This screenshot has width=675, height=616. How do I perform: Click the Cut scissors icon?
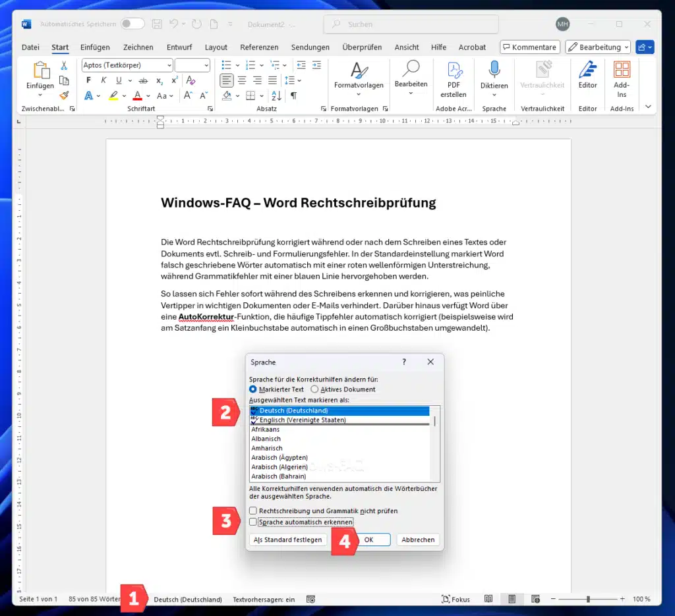[x=64, y=65]
